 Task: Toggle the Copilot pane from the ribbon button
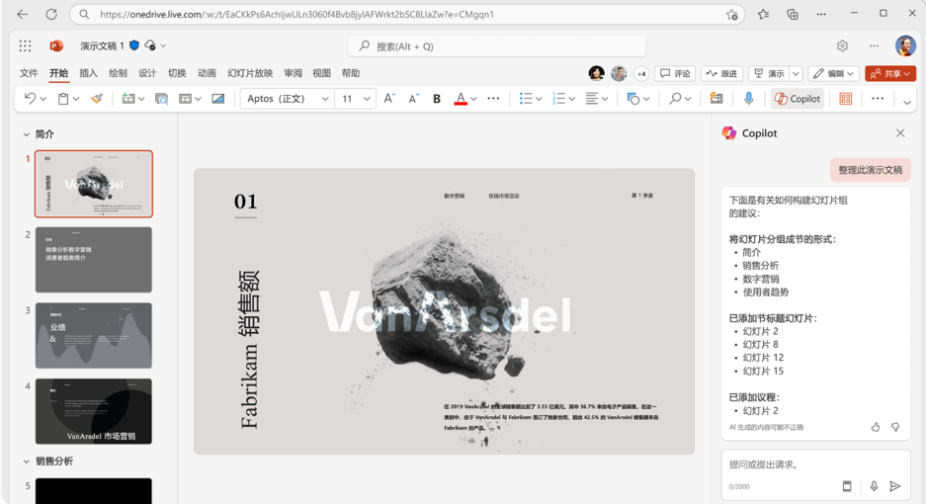pyautogui.click(x=797, y=99)
